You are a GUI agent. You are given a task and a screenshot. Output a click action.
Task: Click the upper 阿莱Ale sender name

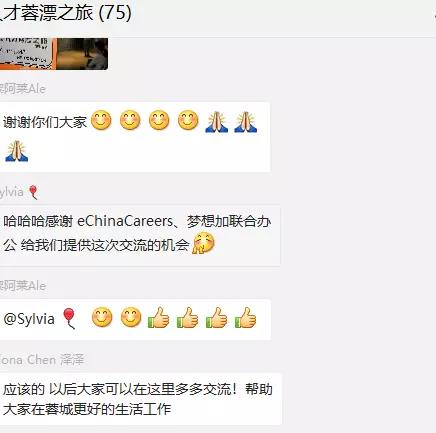pyautogui.click(x=23, y=89)
